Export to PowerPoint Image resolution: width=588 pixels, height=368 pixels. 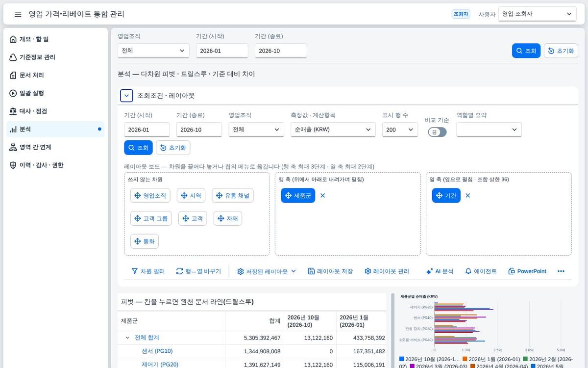527,271
